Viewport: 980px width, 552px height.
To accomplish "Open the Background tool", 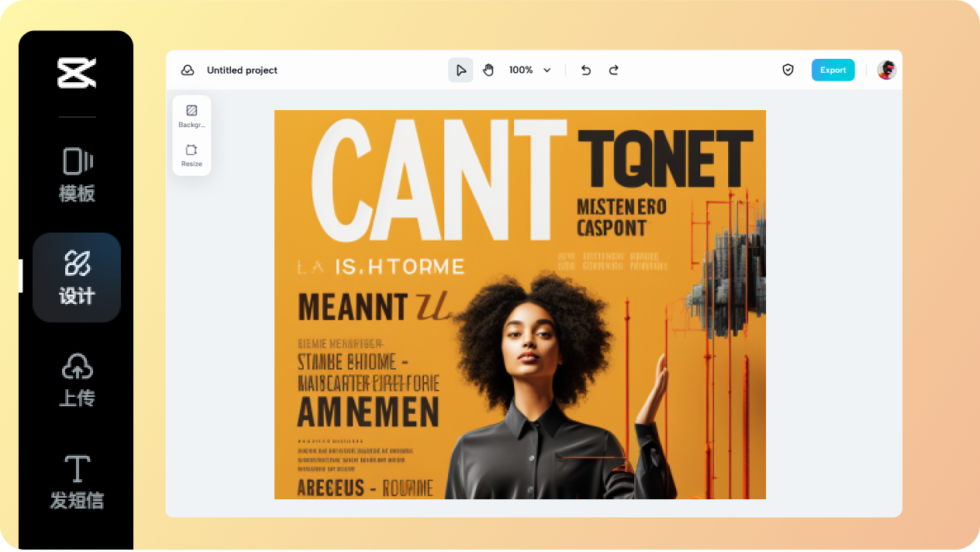I will coord(192,116).
